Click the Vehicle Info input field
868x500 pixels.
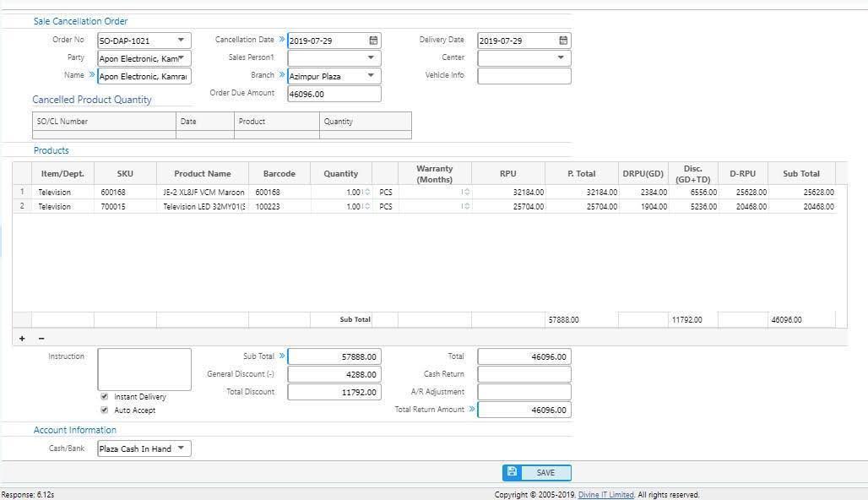tap(524, 76)
